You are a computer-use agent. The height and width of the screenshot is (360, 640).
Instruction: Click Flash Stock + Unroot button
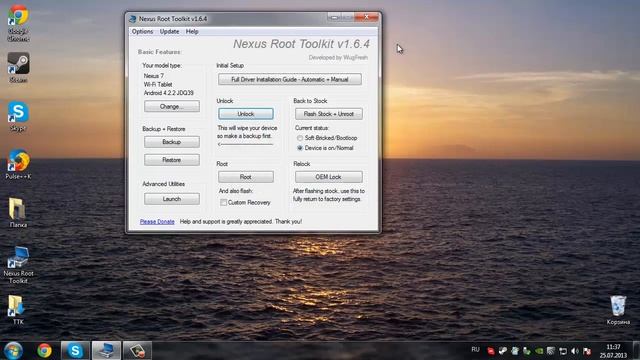coord(329,114)
